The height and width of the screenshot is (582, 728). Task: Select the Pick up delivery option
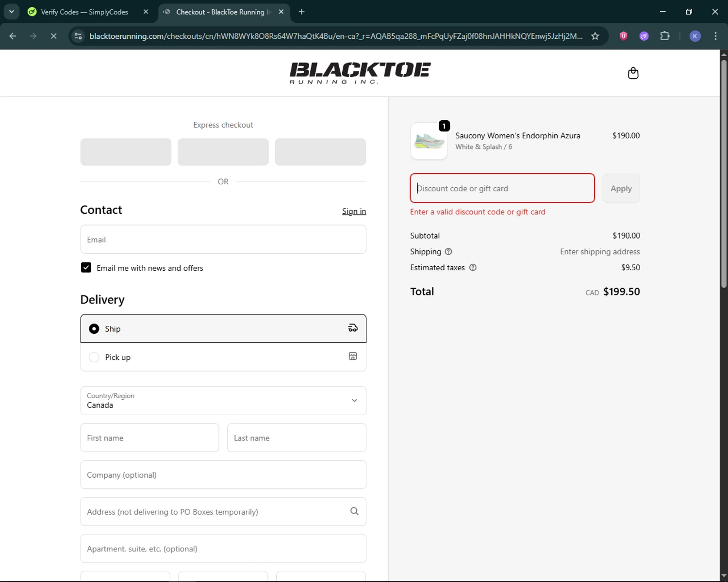(223, 357)
